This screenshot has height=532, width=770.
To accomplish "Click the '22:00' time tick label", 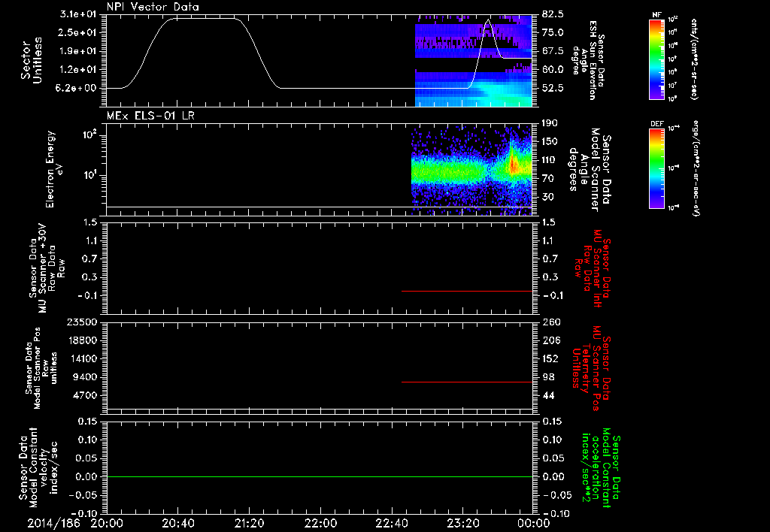I will (320, 523).
